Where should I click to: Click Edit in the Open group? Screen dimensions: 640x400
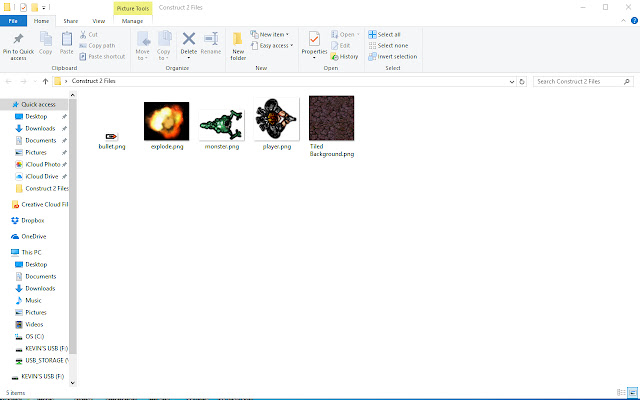pyautogui.click(x=340, y=46)
